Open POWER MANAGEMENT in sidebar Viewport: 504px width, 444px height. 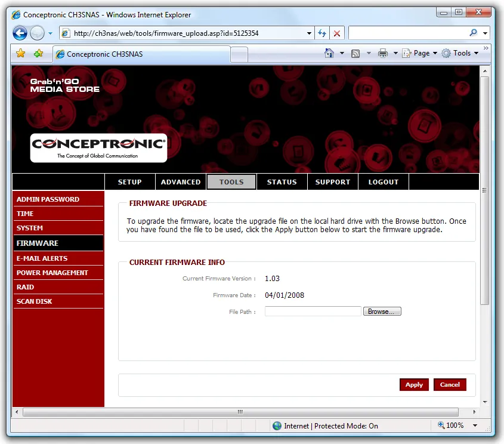tap(58, 273)
